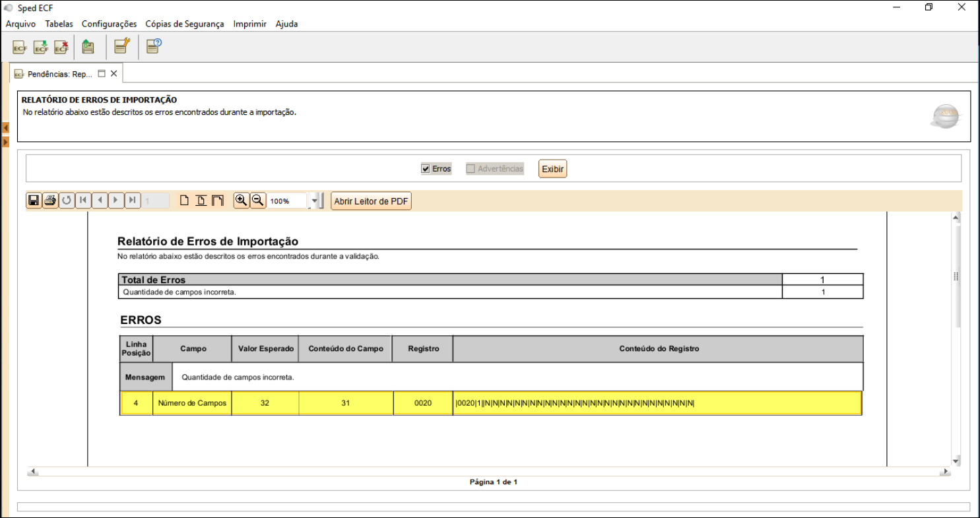Click the green-arrow backup save toolbar icon
This screenshot has width=980, height=518.
(x=88, y=47)
